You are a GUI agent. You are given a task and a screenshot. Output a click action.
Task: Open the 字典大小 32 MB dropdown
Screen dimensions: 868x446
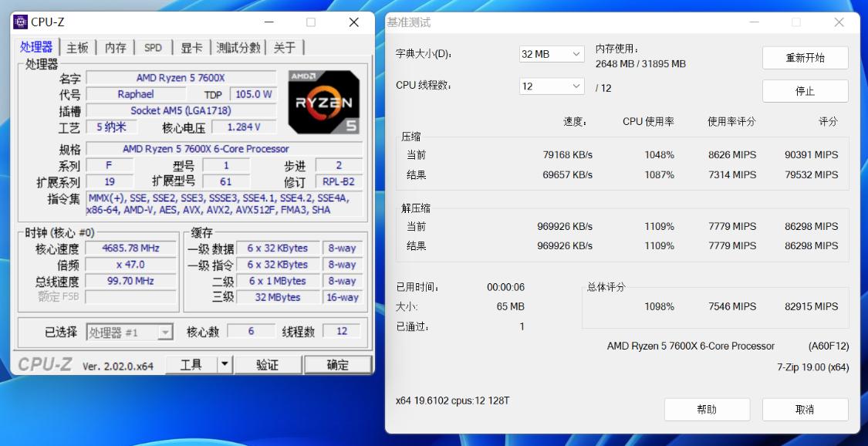click(x=550, y=53)
